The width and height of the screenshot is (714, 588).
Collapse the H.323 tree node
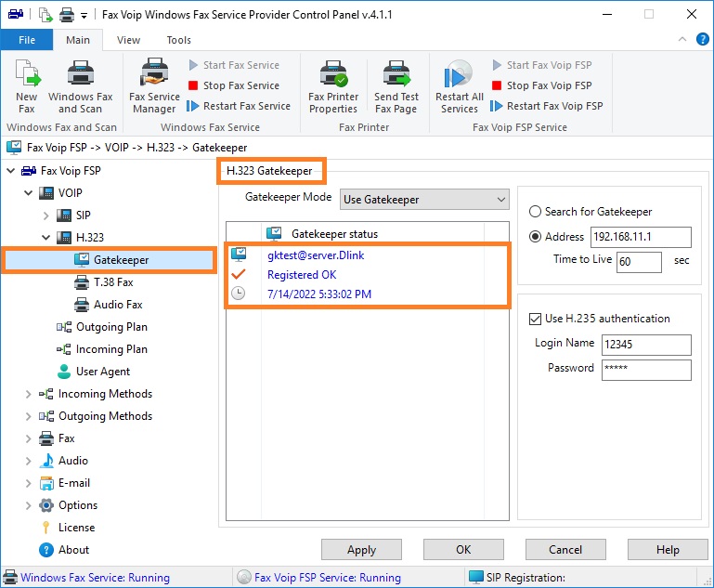point(46,238)
